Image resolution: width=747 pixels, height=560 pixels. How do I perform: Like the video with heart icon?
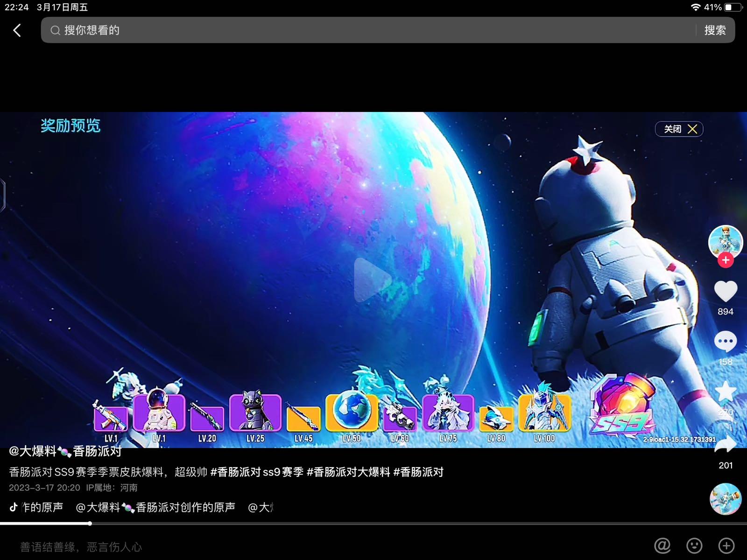pos(726,292)
